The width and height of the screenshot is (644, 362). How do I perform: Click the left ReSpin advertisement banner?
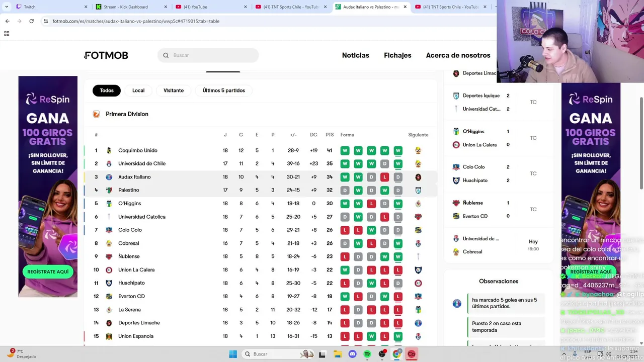click(x=48, y=187)
